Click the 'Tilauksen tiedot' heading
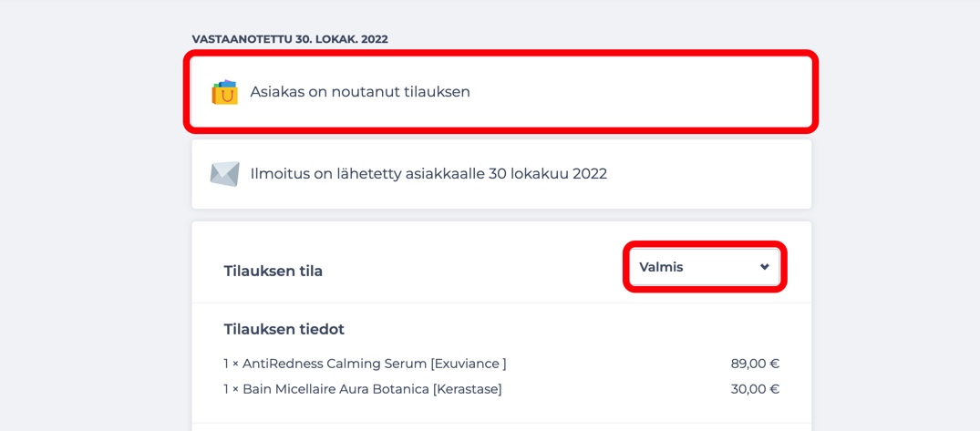 [x=284, y=329]
